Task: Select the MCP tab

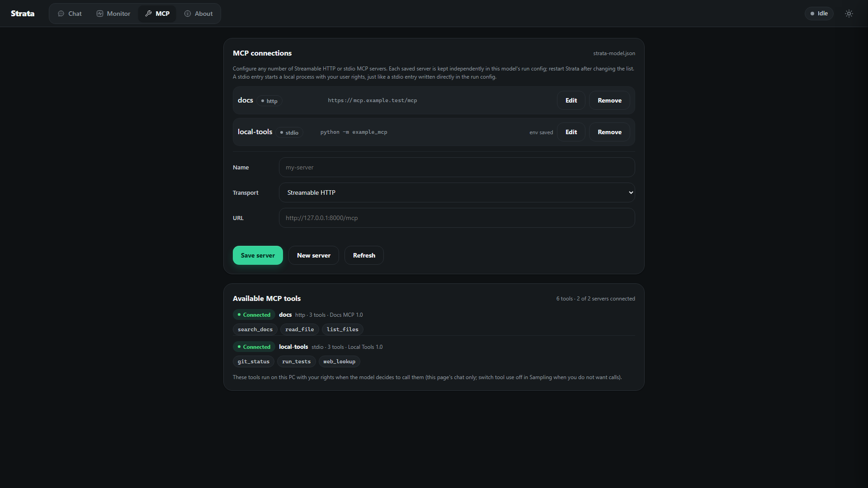Action: point(157,14)
